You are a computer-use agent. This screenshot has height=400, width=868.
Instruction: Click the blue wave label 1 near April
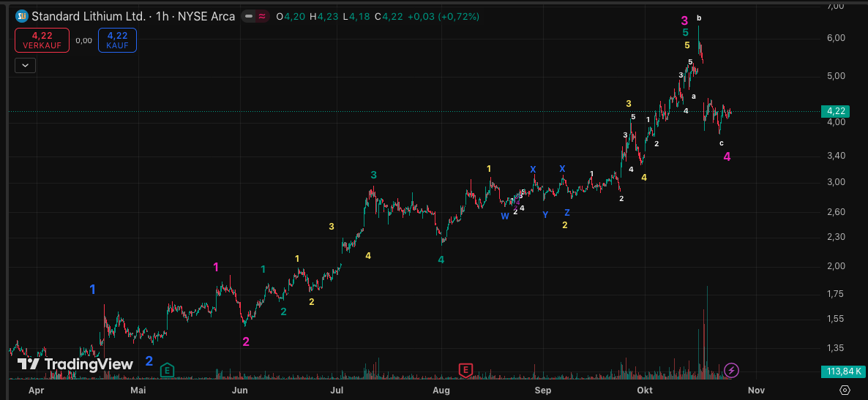click(x=92, y=290)
